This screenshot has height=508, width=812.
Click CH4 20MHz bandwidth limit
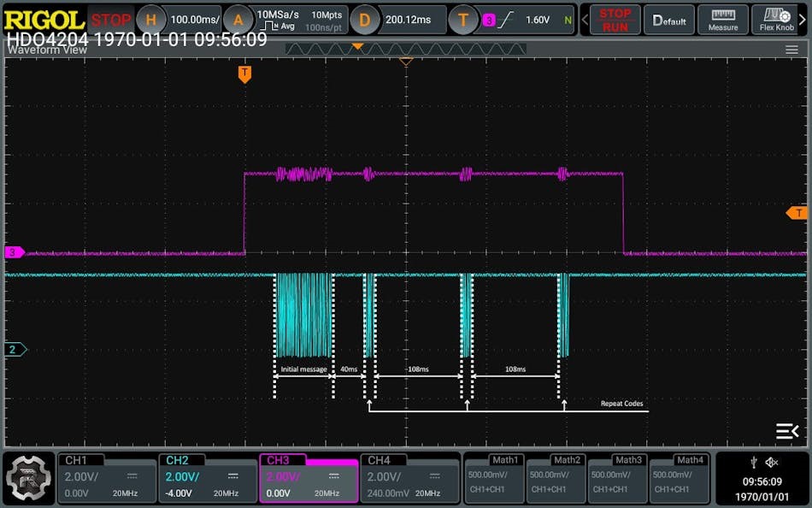click(427, 493)
